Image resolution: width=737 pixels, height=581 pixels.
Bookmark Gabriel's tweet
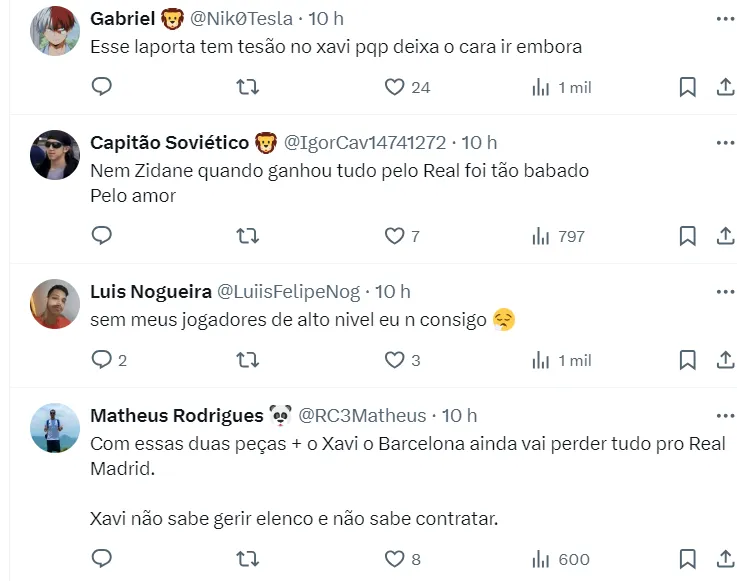point(687,87)
